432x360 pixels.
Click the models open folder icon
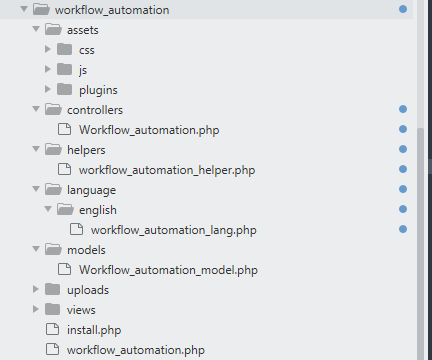point(53,249)
